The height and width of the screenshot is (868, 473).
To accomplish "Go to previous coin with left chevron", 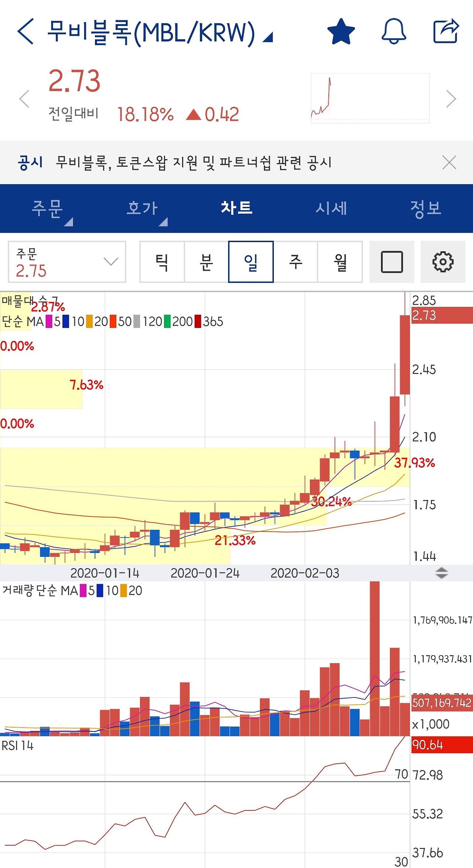I will click(x=24, y=99).
